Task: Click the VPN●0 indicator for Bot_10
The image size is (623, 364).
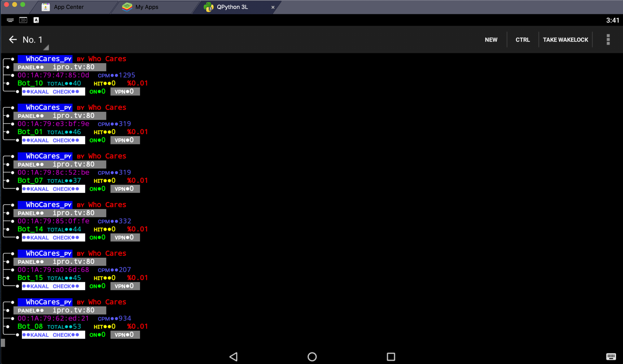Action: click(125, 91)
